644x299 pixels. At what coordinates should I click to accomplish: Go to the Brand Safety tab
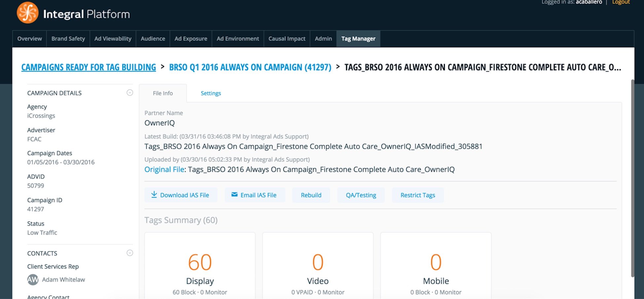tap(68, 39)
